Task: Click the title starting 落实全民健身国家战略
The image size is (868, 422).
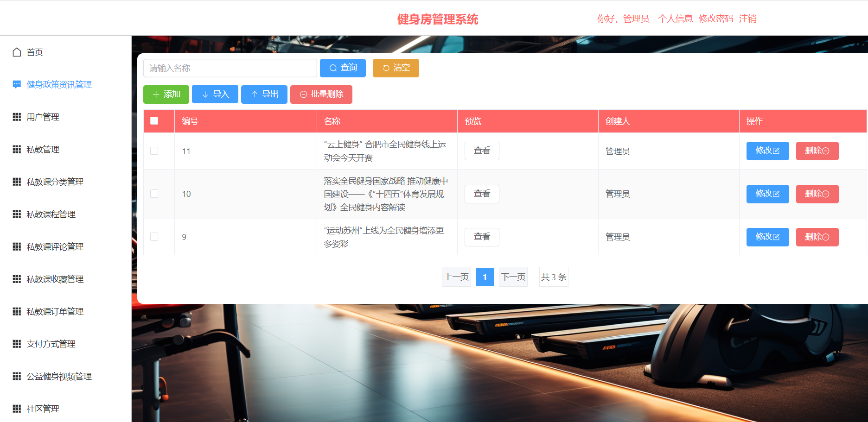Action: coord(386,194)
